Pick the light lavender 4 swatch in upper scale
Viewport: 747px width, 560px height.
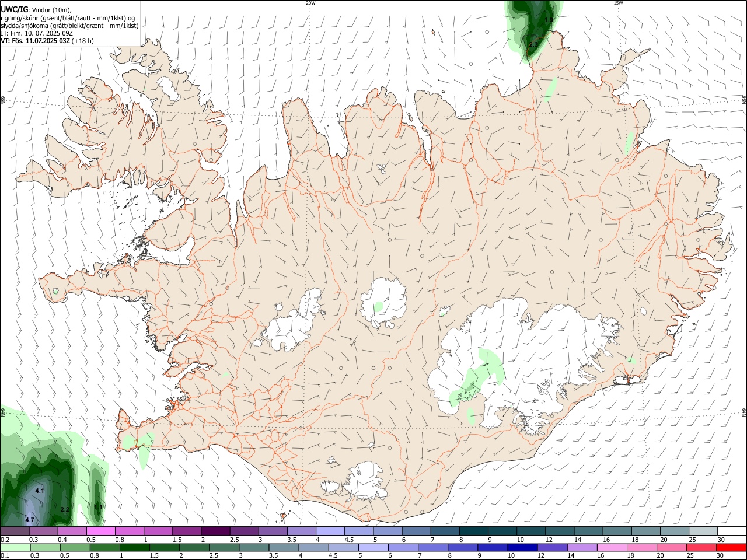tap(330, 531)
